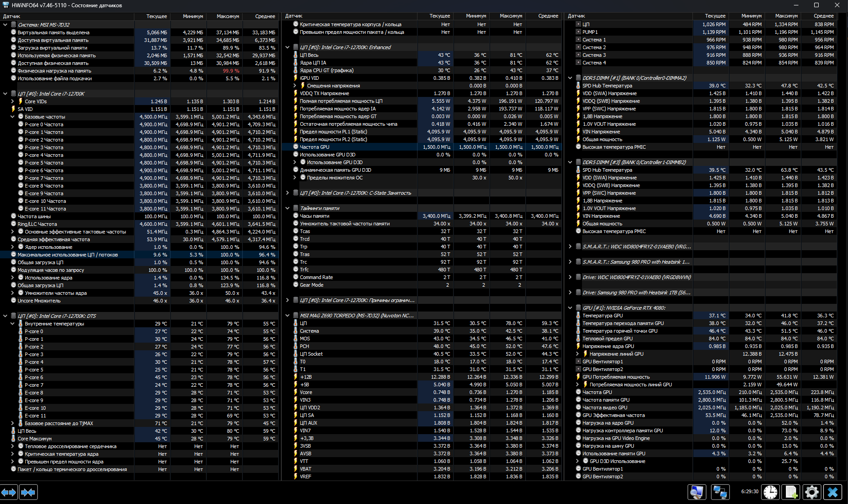
Task: Expand Потребляемая мощность линий GPU
Action: 578,385
